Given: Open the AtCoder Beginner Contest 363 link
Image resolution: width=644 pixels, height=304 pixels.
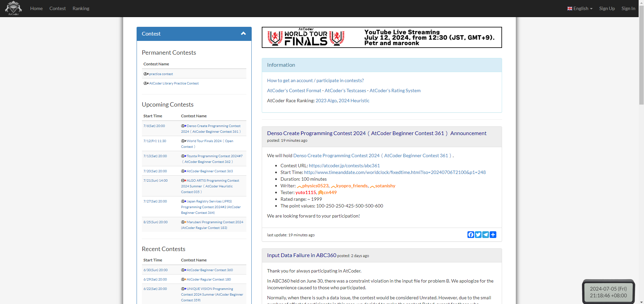Looking at the screenshot, I should tap(210, 171).
